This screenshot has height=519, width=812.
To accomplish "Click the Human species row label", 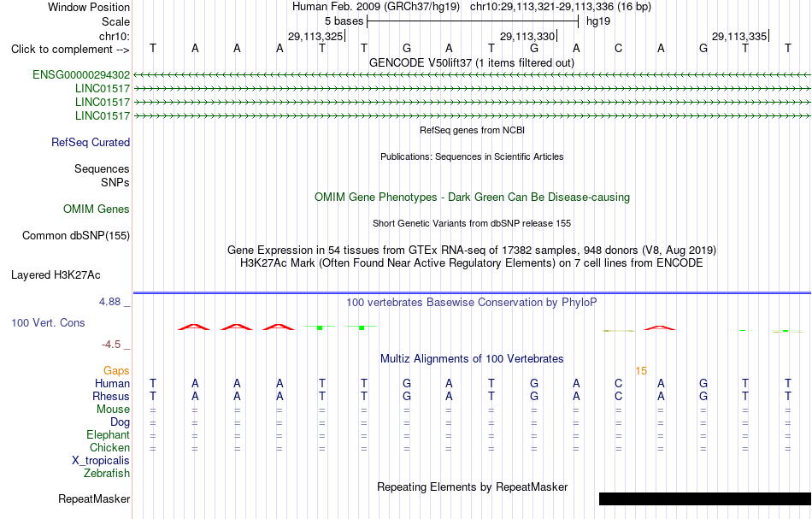I will tap(112, 383).
